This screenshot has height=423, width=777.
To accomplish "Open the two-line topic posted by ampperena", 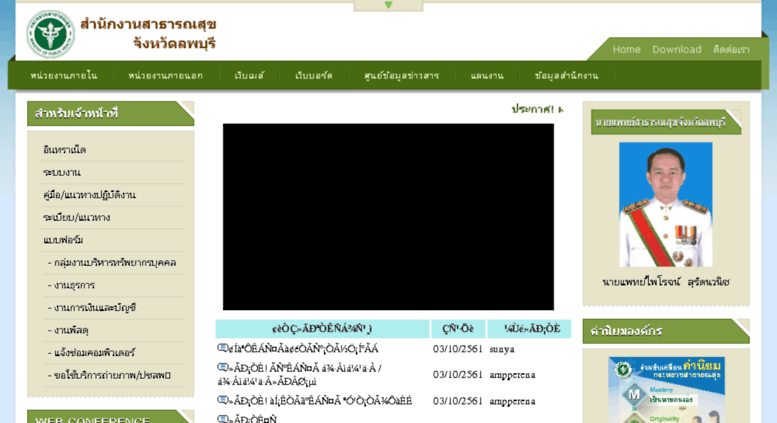I will pos(300,375).
